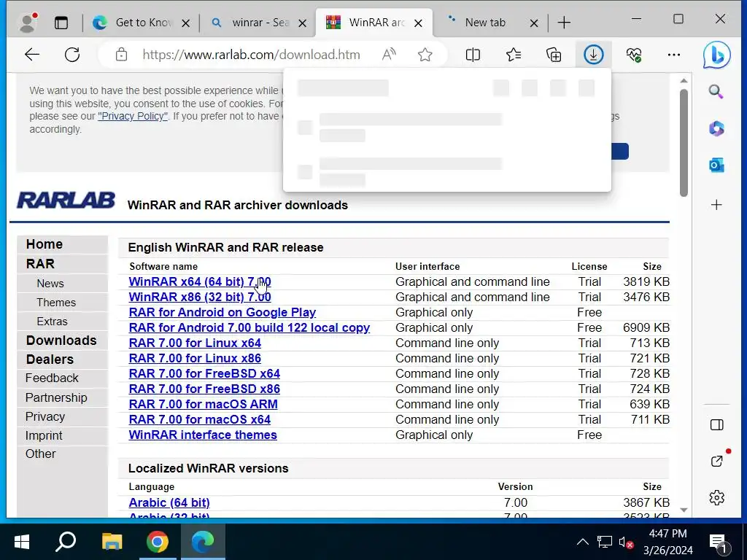Open Feedback in the site menu

tap(52, 378)
